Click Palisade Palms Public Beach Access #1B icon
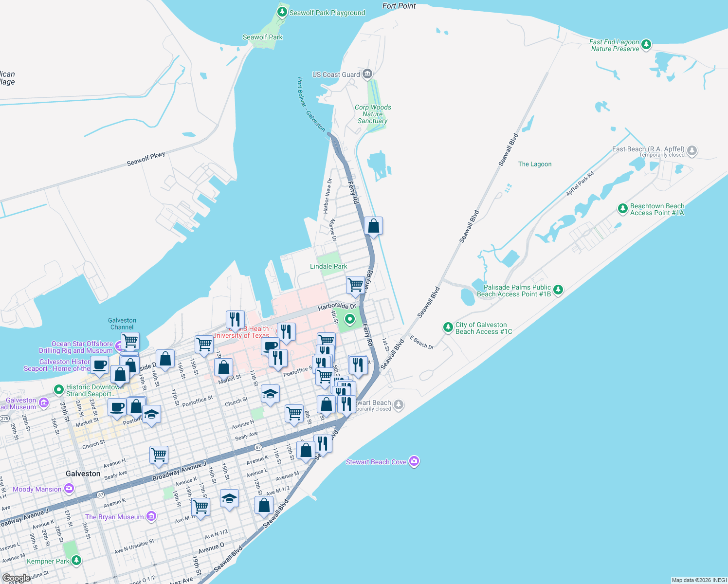Viewport: 728px width, 584px height. tap(558, 290)
